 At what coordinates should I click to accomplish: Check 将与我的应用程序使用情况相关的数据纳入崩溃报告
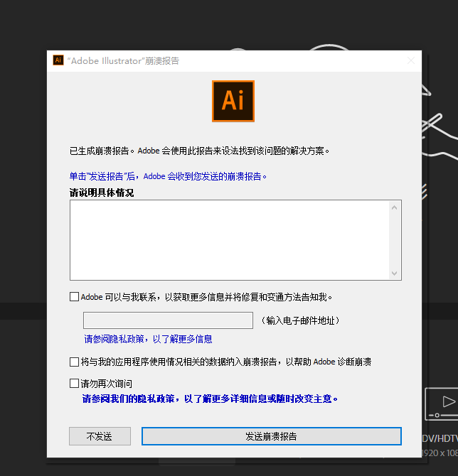point(74,362)
